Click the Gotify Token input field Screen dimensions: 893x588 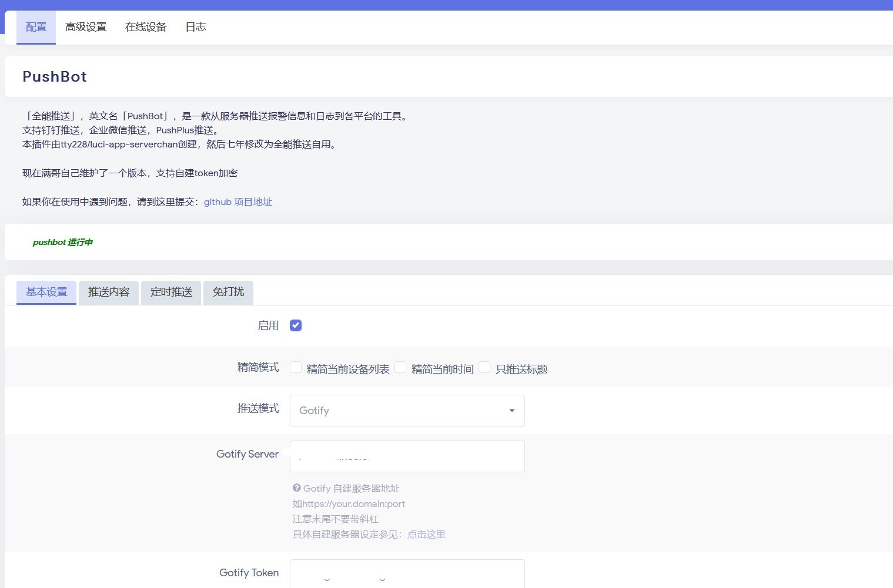(x=407, y=574)
